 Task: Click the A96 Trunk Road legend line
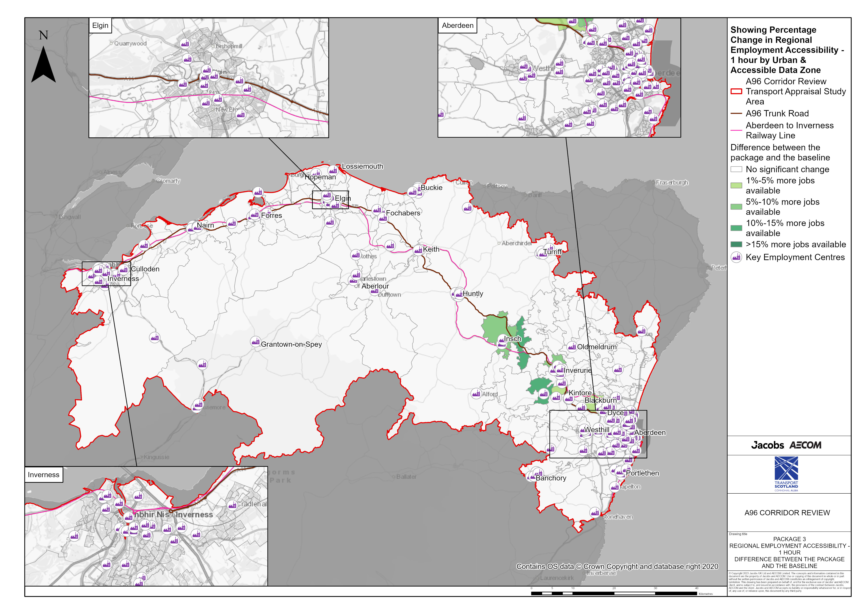[736, 113]
